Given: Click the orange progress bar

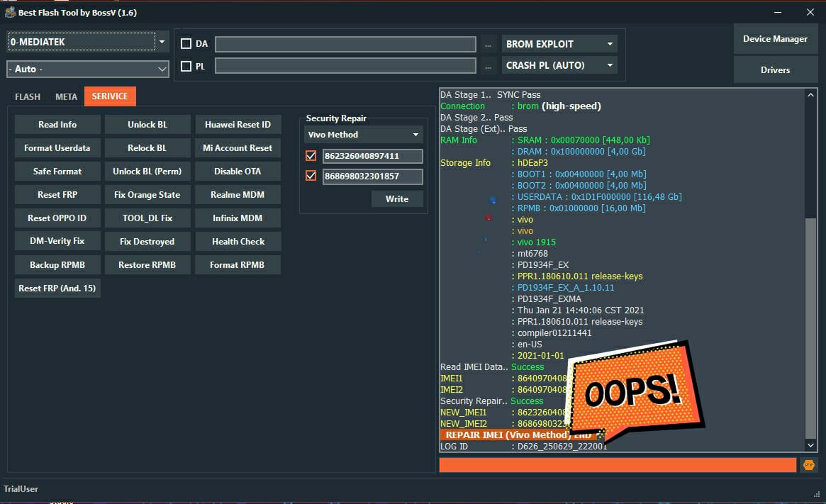Looking at the screenshot, I should click(618, 465).
